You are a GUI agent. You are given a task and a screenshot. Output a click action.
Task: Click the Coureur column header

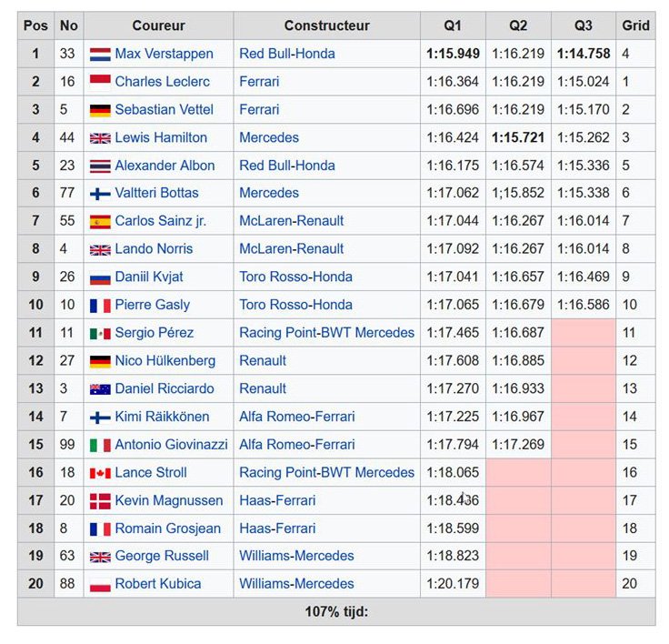point(158,25)
